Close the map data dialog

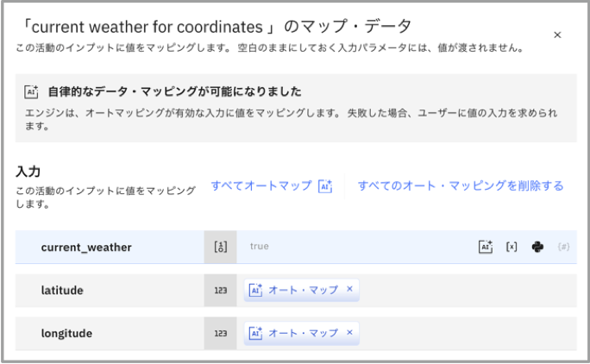tap(557, 35)
